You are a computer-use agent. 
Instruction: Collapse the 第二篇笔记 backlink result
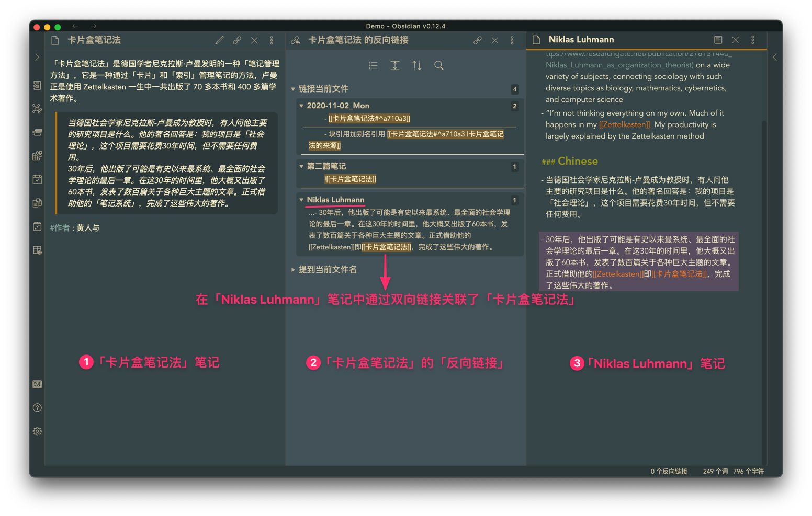[x=301, y=166]
